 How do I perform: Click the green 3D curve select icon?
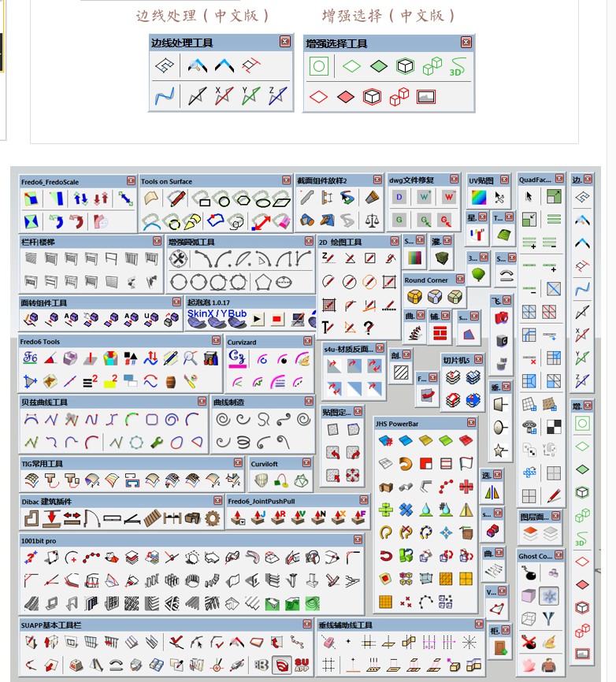pyautogui.click(x=458, y=67)
